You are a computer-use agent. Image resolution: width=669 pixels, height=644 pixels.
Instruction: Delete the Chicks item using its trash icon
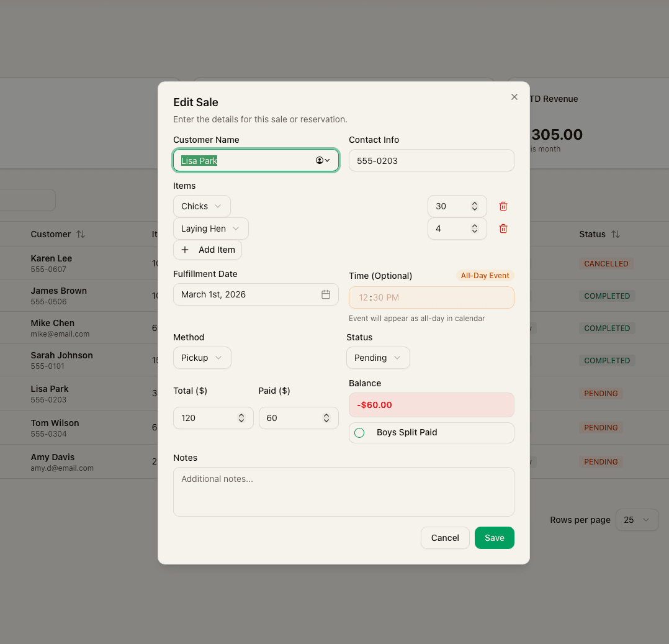click(503, 206)
